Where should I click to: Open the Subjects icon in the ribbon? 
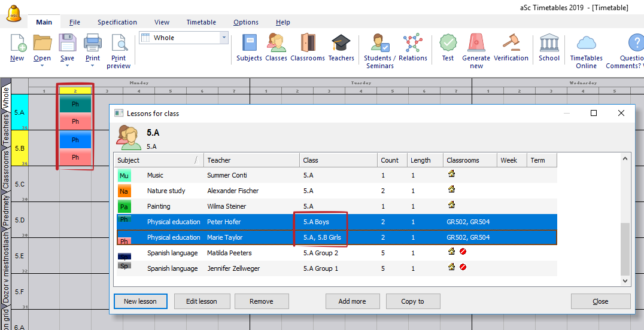(249, 44)
